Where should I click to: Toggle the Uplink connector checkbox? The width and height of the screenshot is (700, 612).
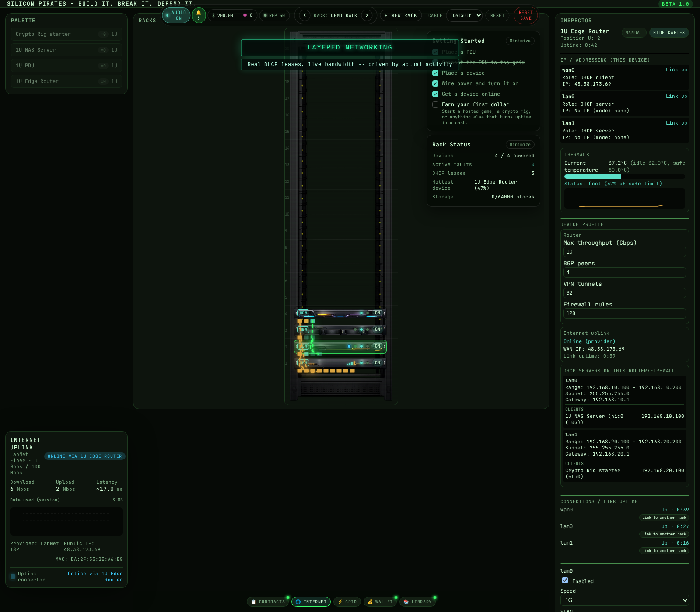[13, 577]
